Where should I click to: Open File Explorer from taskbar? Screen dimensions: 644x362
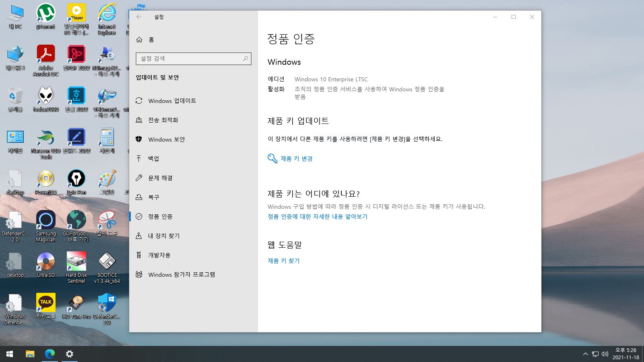30,354
